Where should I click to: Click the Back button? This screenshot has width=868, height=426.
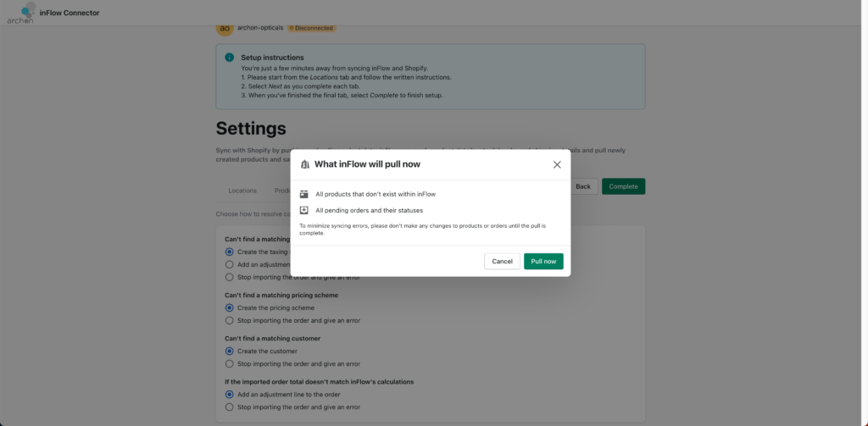pyautogui.click(x=583, y=186)
